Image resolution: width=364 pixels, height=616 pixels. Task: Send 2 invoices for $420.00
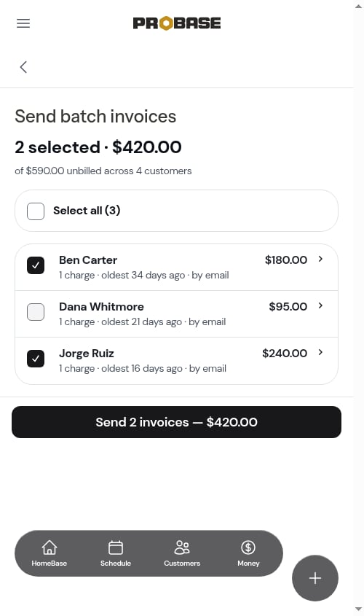pyautogui.click(x=176, y=422)
